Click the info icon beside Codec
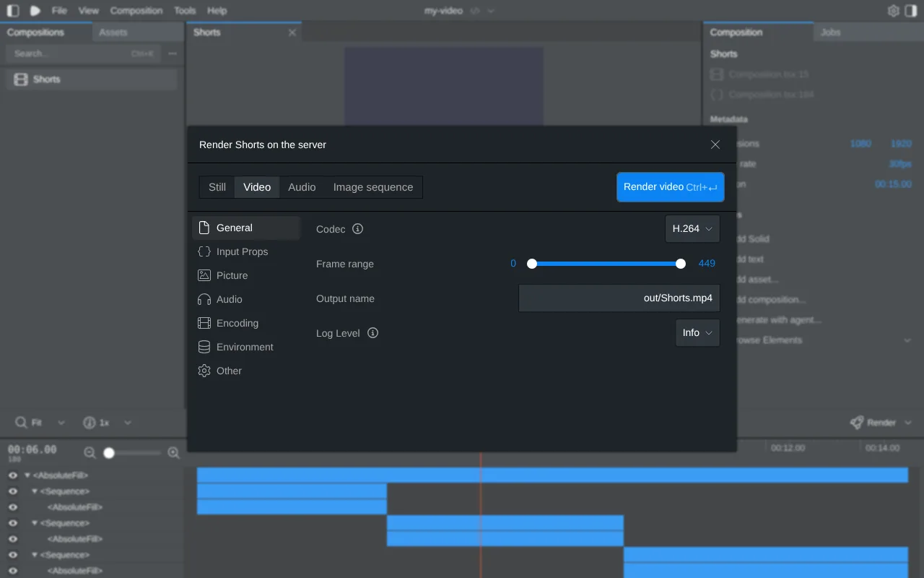924x578 pixels. point(357,229)
